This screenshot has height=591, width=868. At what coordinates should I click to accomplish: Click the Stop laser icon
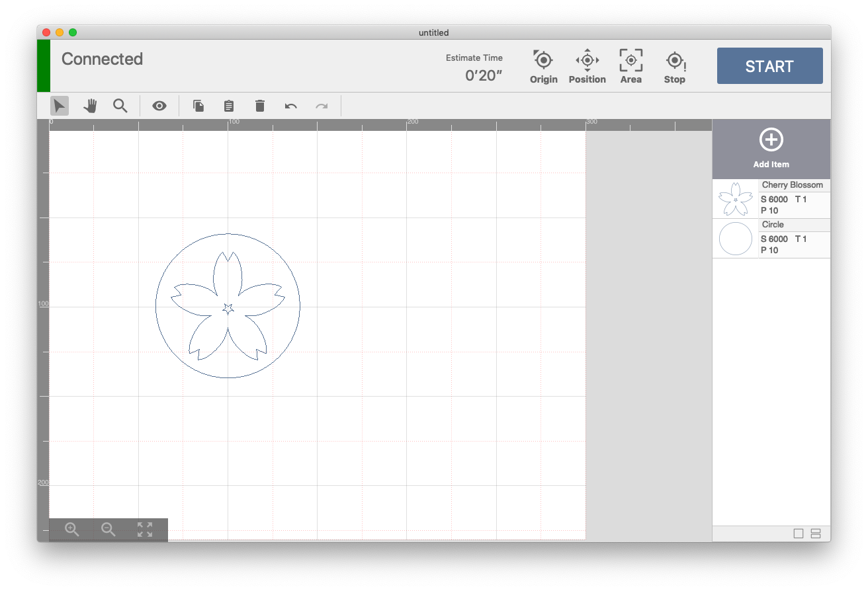click(674, 66)
